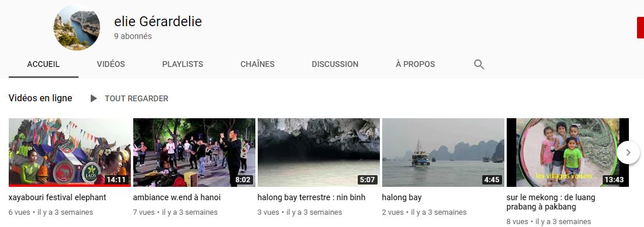Click the title ambiance w.end à hanoi
This screenshot has height=227, width=644.
pos(177,197)
